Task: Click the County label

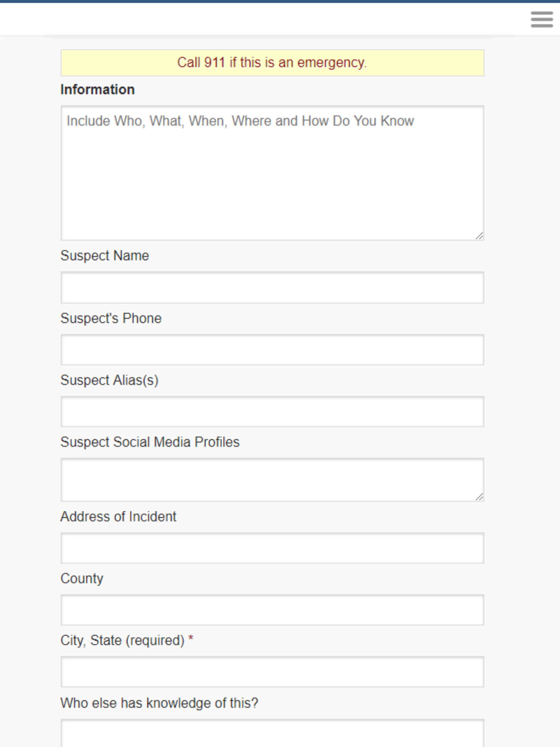Action: coord(82,579)
